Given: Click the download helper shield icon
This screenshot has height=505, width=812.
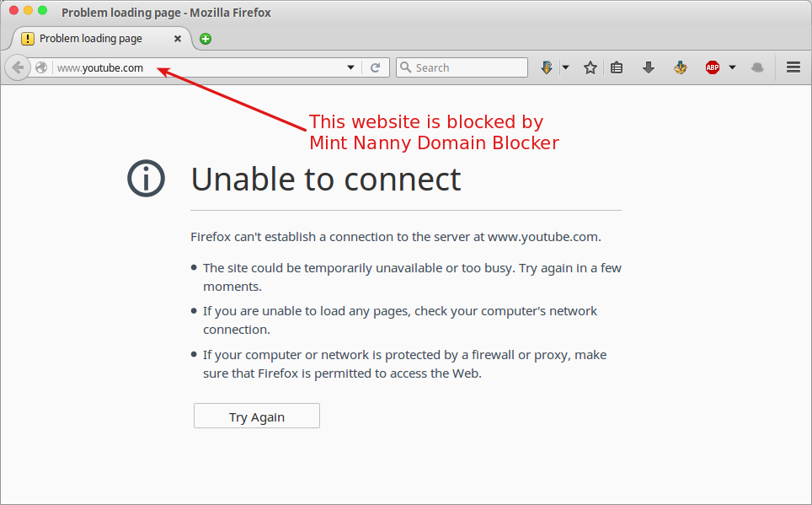Looking at the screenshot, I should (547, 67).
